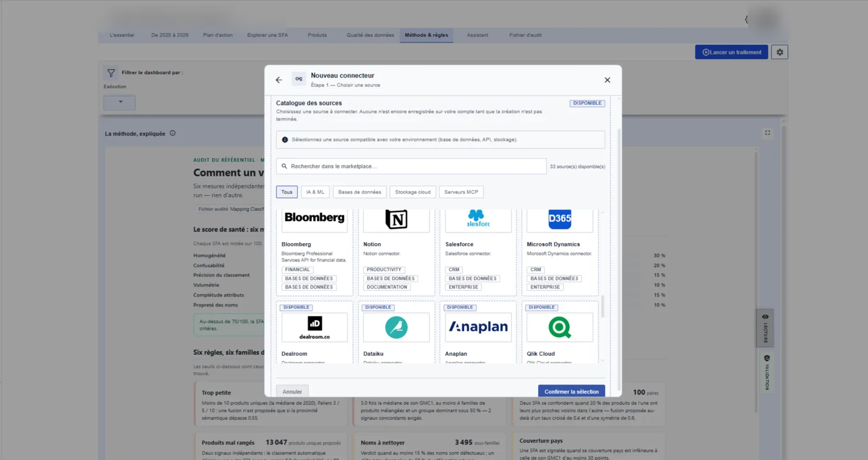The width and height of the screenshot is (868, 460).
Task: Close the Nouveau connecteur dialog
Action: click(607, 80)
